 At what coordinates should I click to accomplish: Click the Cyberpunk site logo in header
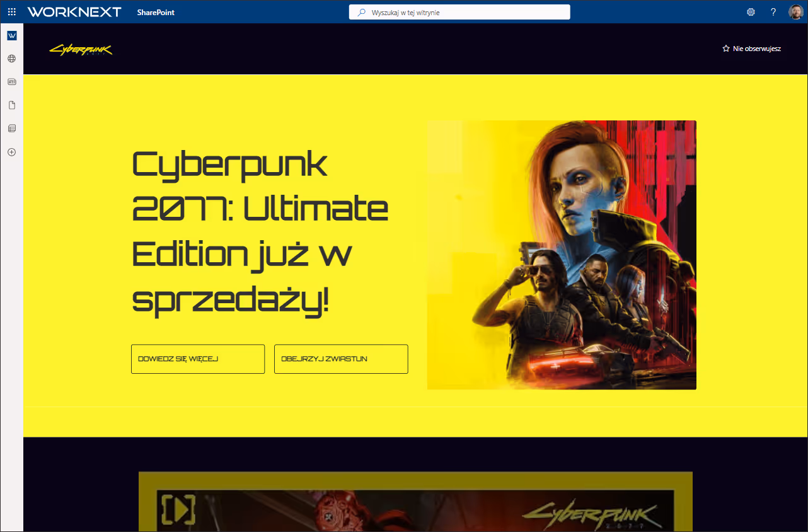(81, 50)
